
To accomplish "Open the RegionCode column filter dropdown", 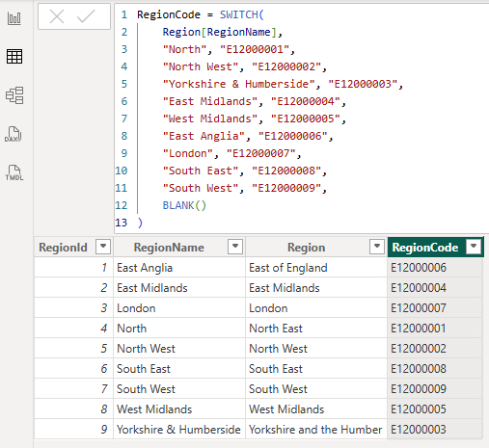I will 474,247.
